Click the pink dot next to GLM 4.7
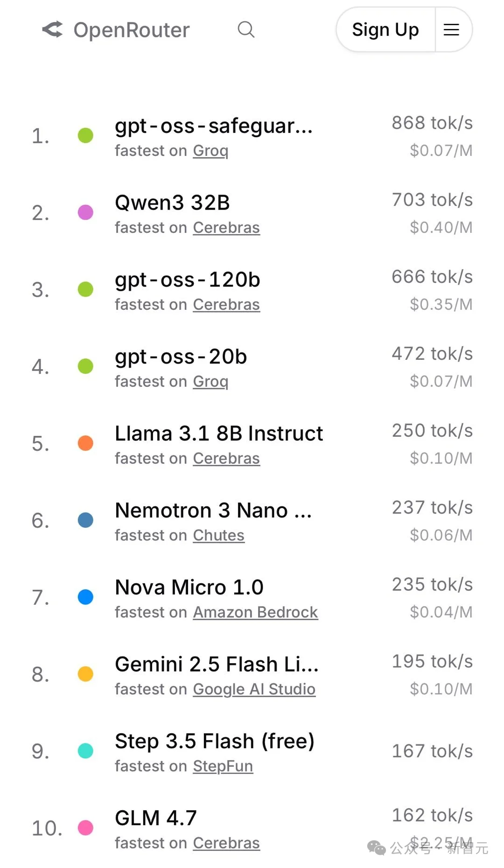 (85, 827)
